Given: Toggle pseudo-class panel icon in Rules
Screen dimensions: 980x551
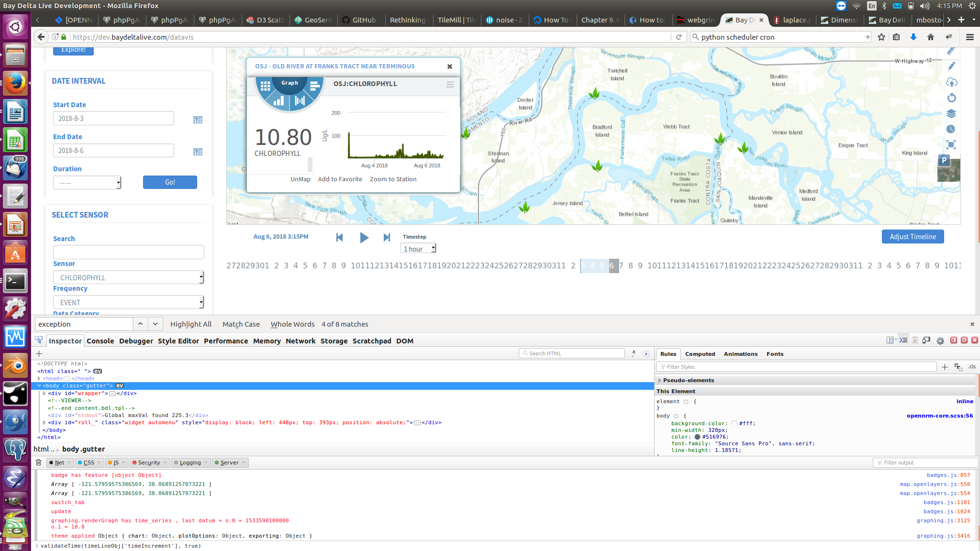Looking at the screenshot, I should pos(958,367).
